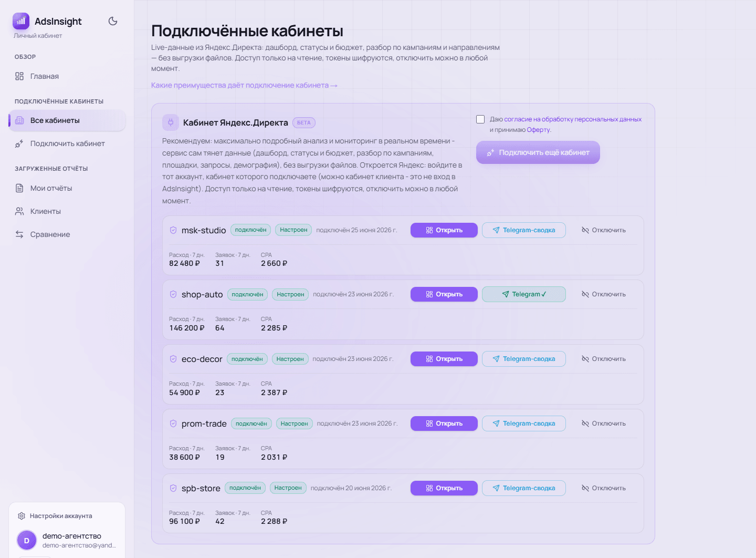Open the msk-studio cabinet
The image size is (756, 558).
tap(444, 230)
